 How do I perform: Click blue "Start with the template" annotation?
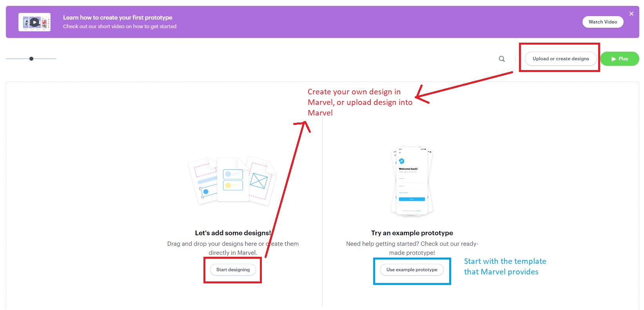tap(505, 267)
